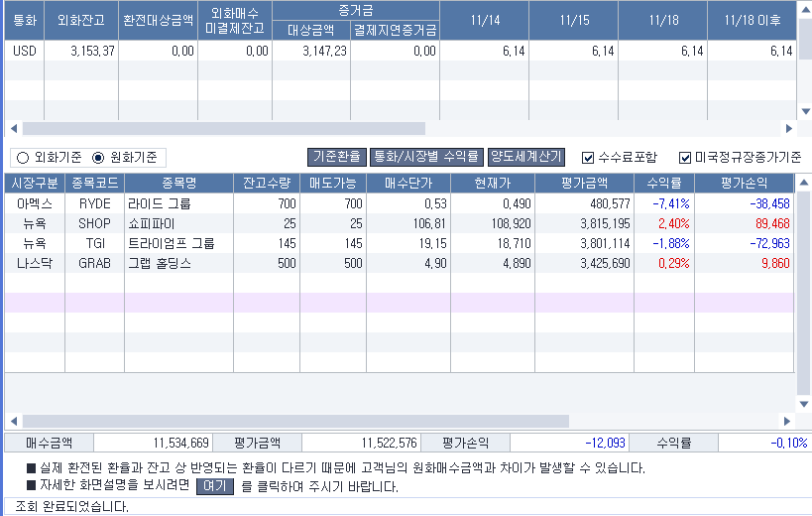Click the holdings table left scroll arrow

pos(12,421)
